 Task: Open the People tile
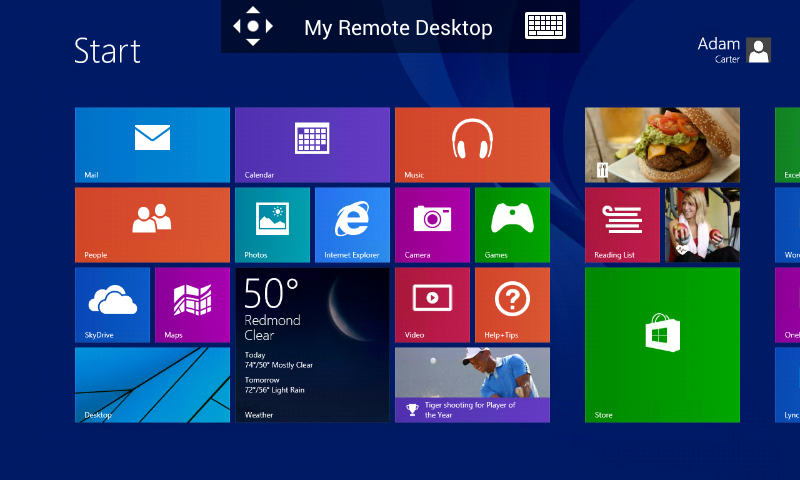click(152, 225)
